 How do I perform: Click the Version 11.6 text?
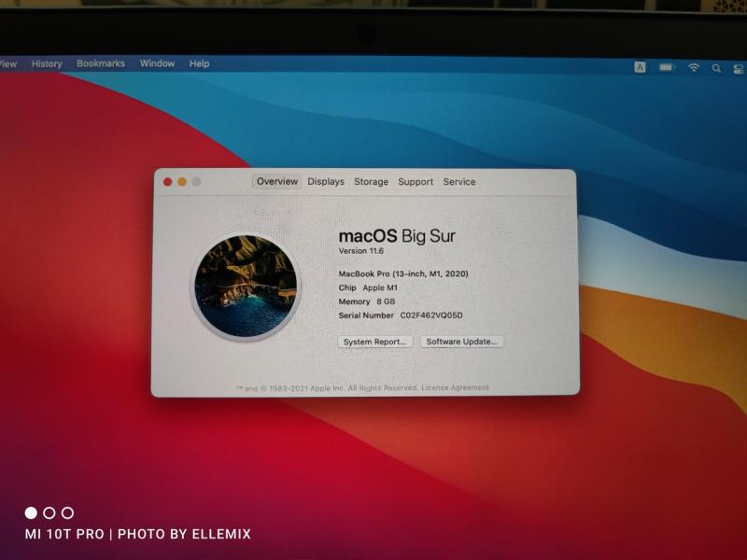[x=361, y=252]
